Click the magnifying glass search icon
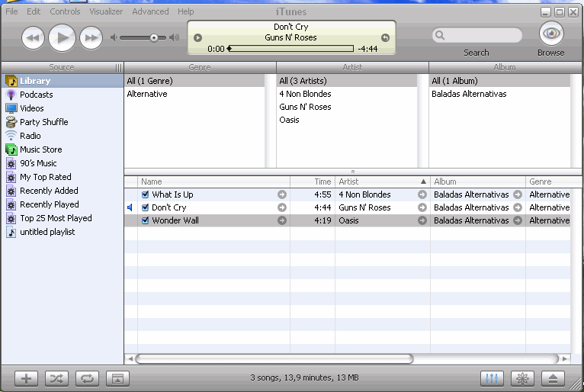The width and height of the screenshot is (584, 392). pos(440,35)
